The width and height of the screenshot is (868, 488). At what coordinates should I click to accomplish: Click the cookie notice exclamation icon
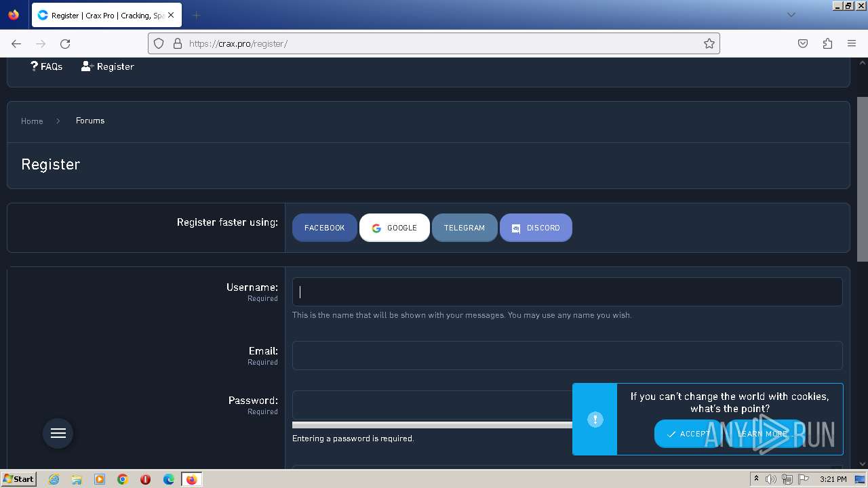(x=595, y=420)
